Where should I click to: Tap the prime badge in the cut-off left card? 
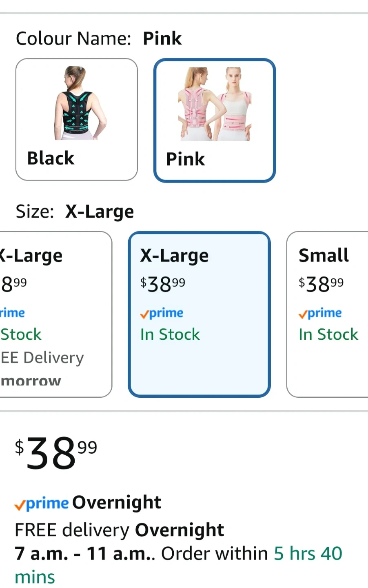point(12,313)
